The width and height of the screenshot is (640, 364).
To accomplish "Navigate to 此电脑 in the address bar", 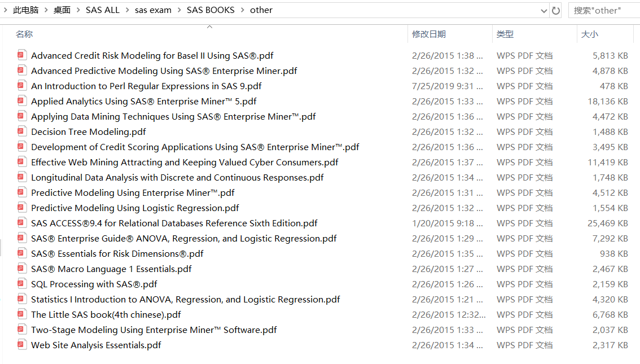I will pos(26,10).
